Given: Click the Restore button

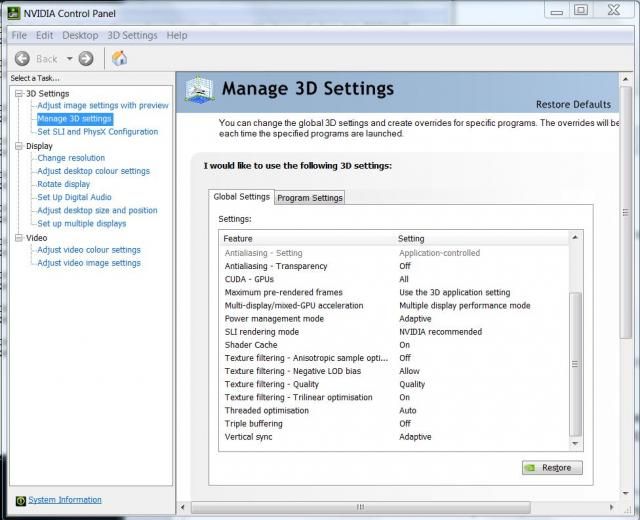Looking at the screenshot, I should pos(552,468).
